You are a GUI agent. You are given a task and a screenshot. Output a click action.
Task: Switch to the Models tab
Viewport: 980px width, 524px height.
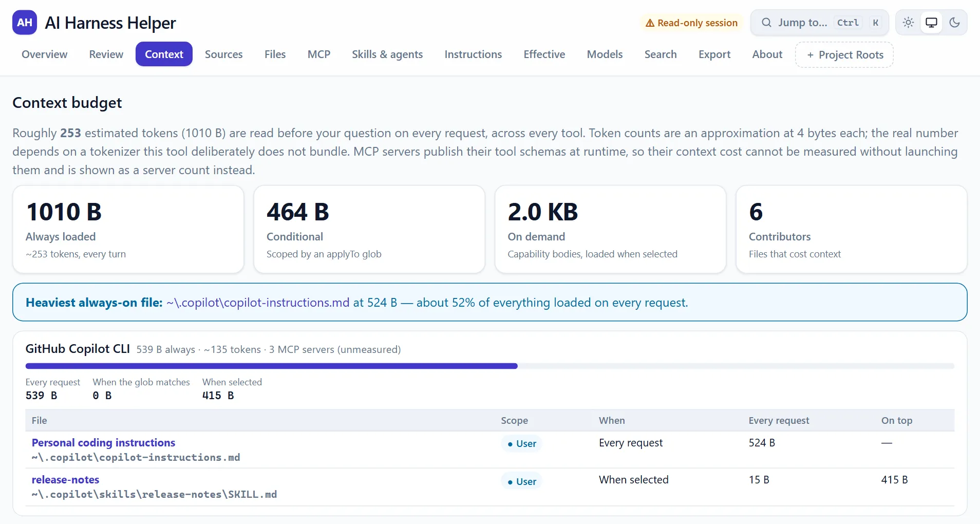tap(605, 54)
